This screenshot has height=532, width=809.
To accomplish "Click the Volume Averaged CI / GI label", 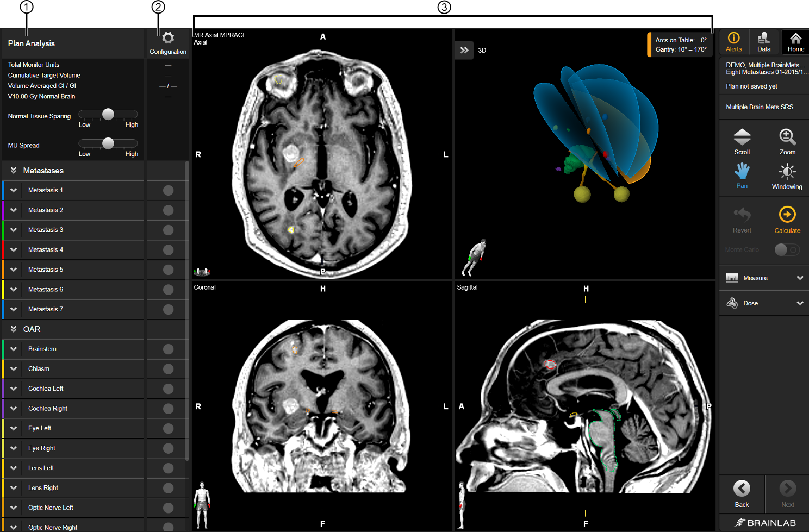I will pos(42,86).
